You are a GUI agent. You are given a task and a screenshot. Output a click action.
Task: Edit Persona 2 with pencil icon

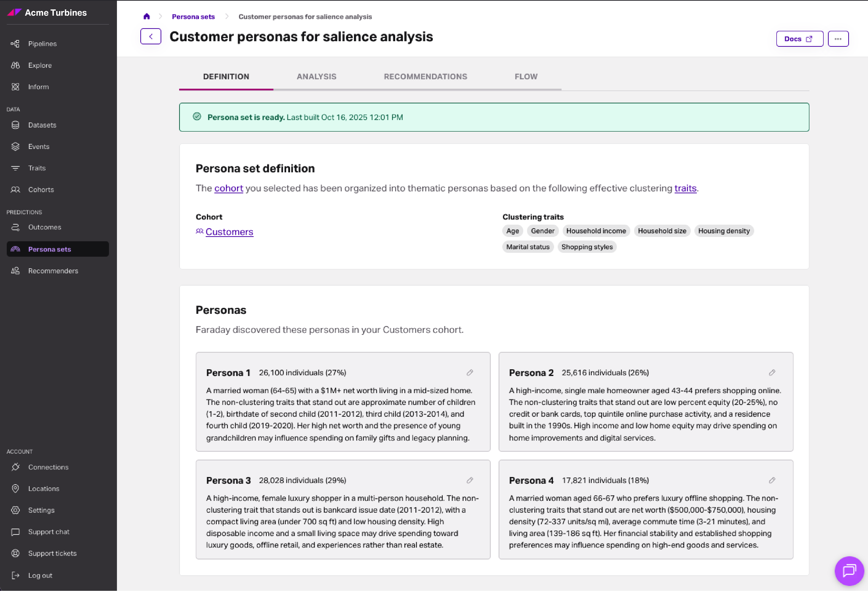coord(772,373)
